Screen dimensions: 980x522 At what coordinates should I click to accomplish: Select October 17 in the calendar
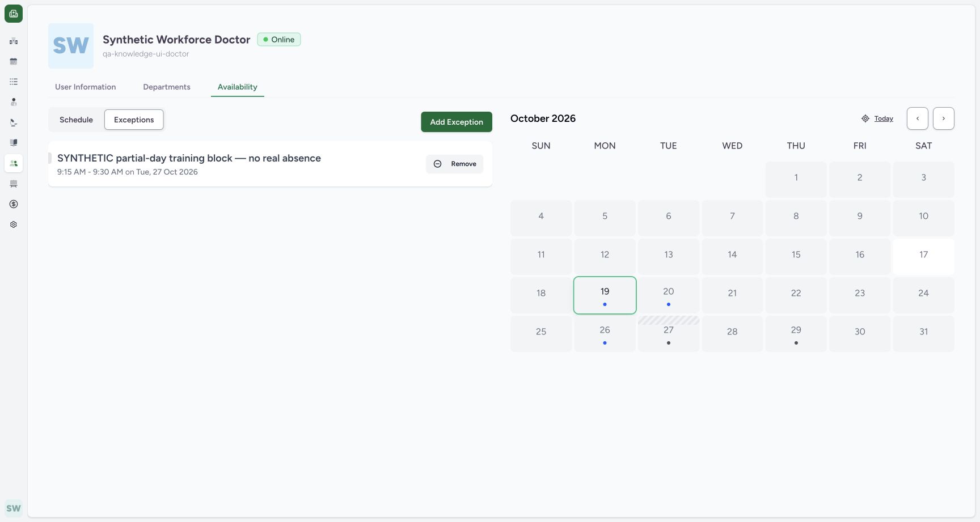pos(924,257)
